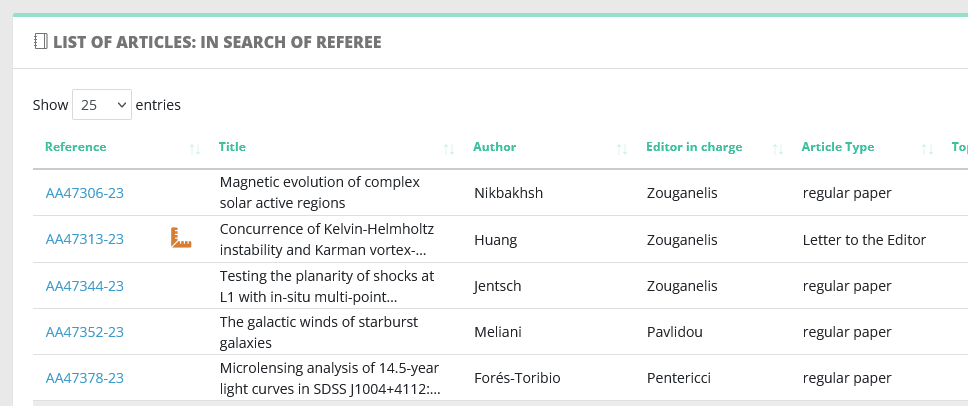Click the notebook icon beside List of Articles

click(41, 42)
